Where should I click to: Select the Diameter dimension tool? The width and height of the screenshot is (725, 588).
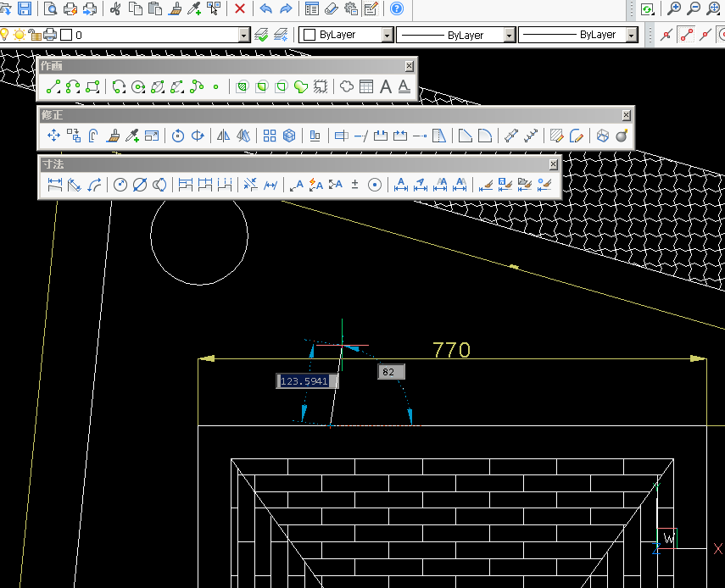140,185
